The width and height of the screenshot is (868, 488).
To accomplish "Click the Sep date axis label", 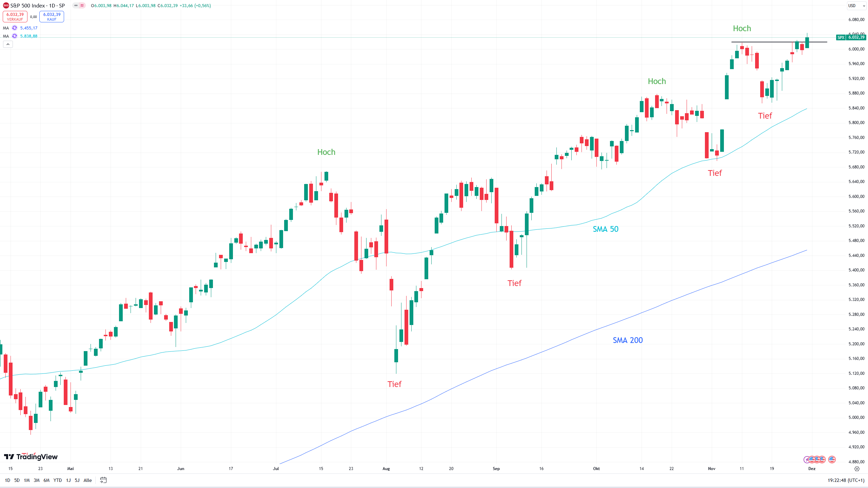I will pos(496,469).
